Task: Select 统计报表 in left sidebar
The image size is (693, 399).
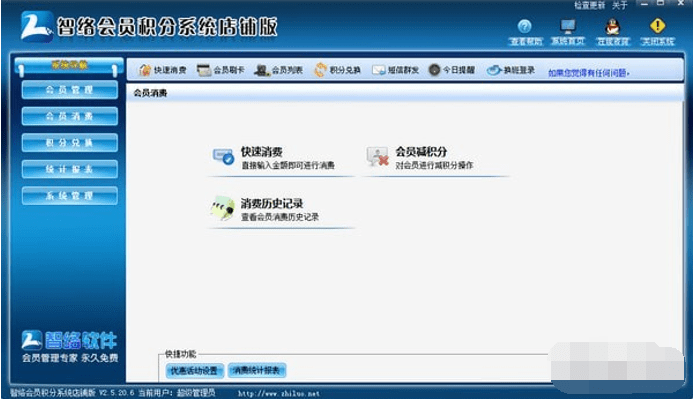Action: pos(70,169)
